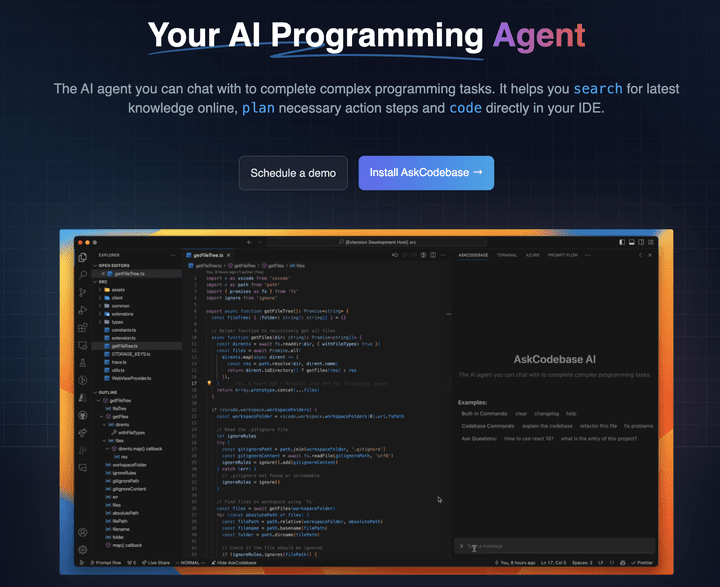Click the Schedule a demo button
Image resolution: width=720 pixels, height=587 pixels.
(x=293, y=173)
